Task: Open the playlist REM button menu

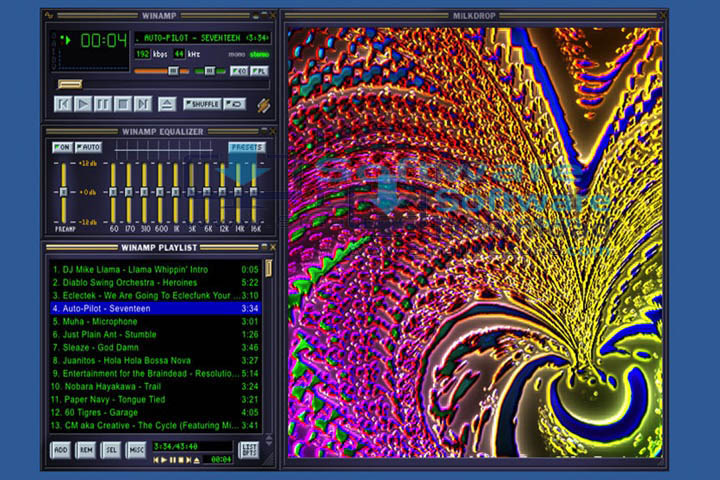Action: 86,450
